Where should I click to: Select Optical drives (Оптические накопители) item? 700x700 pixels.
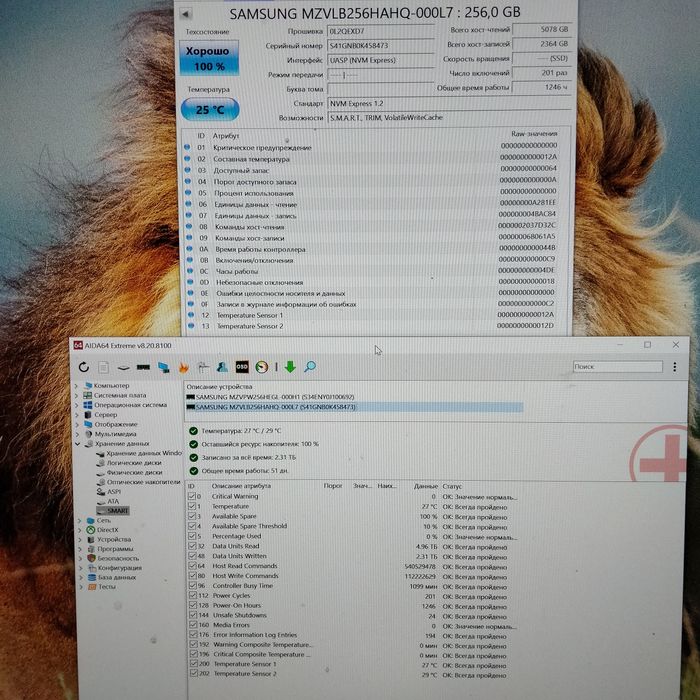click(x=138, y=482)
